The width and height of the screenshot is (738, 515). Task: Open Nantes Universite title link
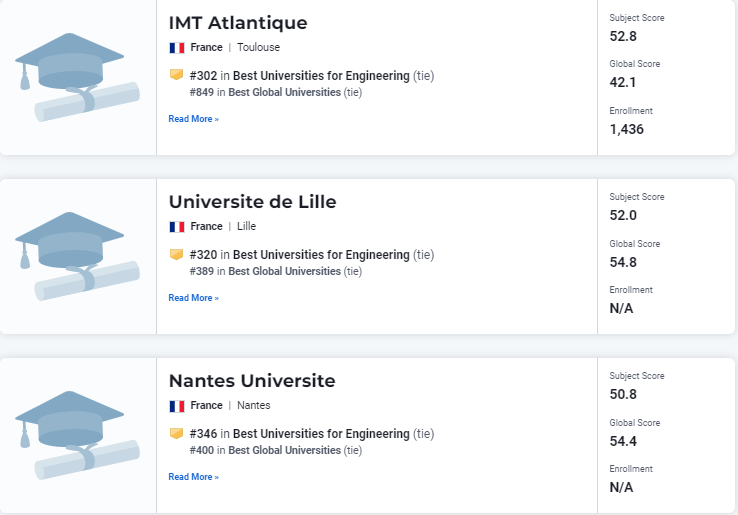(x=252, y=380)
